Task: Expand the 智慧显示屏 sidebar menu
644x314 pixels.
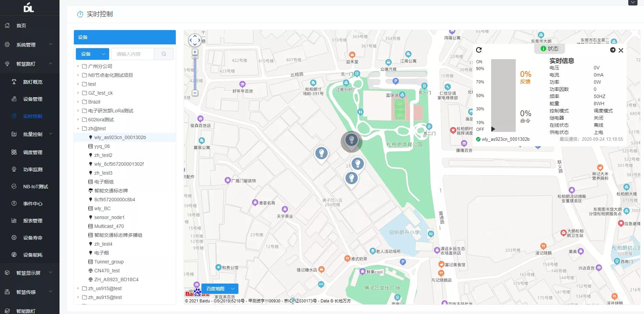Action: pyautogui.click(x=29, y=273)
